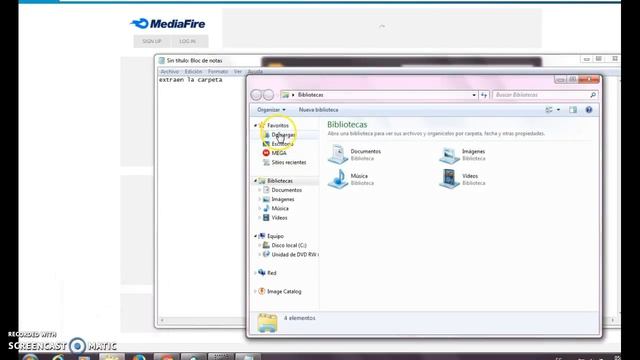Viewport: 640px width, 360px height.
Task: Open the address bar history dropdown
Action: [474, 95]
